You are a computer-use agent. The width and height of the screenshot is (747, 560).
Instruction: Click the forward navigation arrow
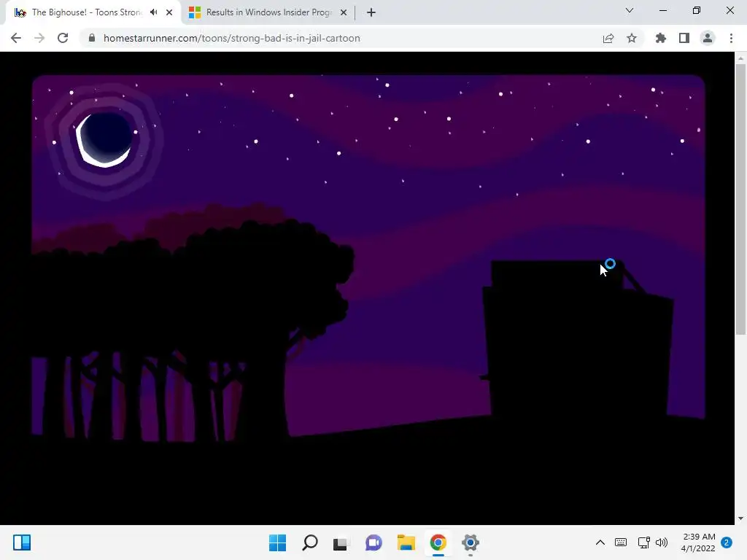pyautogui.click(x=39, y=38)
